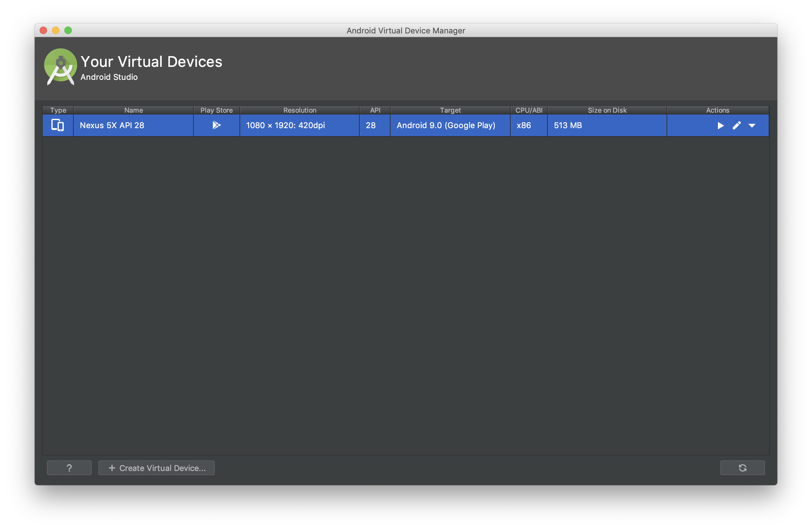
Task: Select the Nexus 5X API 28 name cell
Action: click(133, 126)
